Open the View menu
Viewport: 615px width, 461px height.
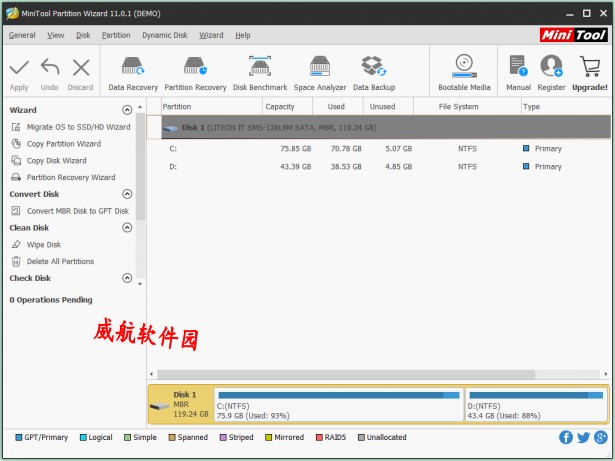[x=56, y=35]
